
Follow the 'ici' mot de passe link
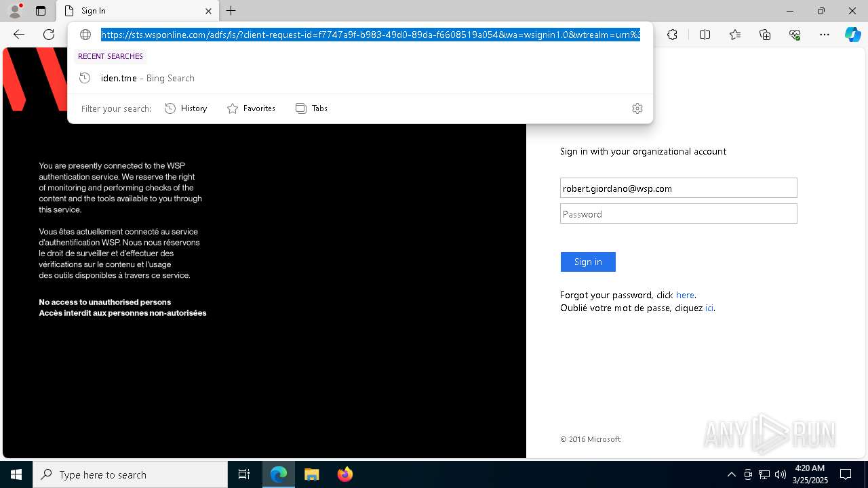point(709,308)
